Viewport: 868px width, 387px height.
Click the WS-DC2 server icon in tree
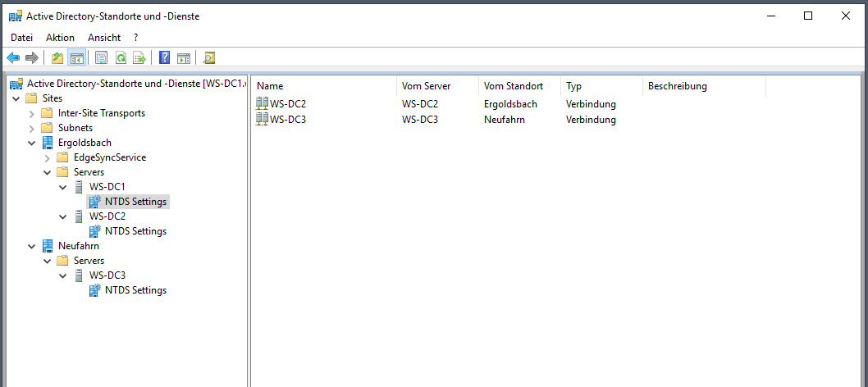pyautogui.click(x=79, y=216)
